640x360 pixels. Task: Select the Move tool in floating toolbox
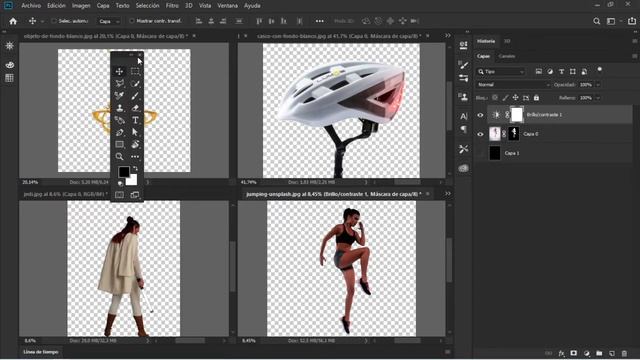119,71
